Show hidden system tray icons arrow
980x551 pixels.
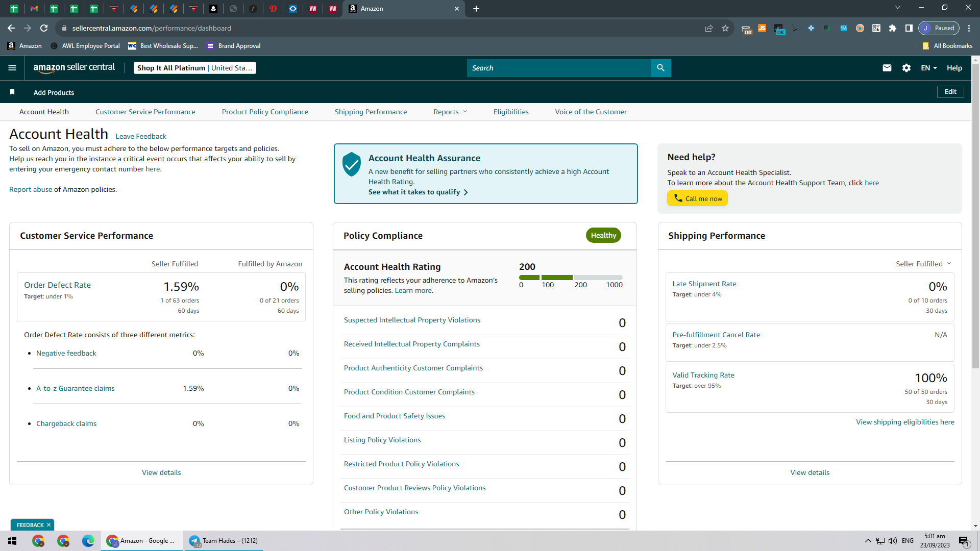coord(868,541)
